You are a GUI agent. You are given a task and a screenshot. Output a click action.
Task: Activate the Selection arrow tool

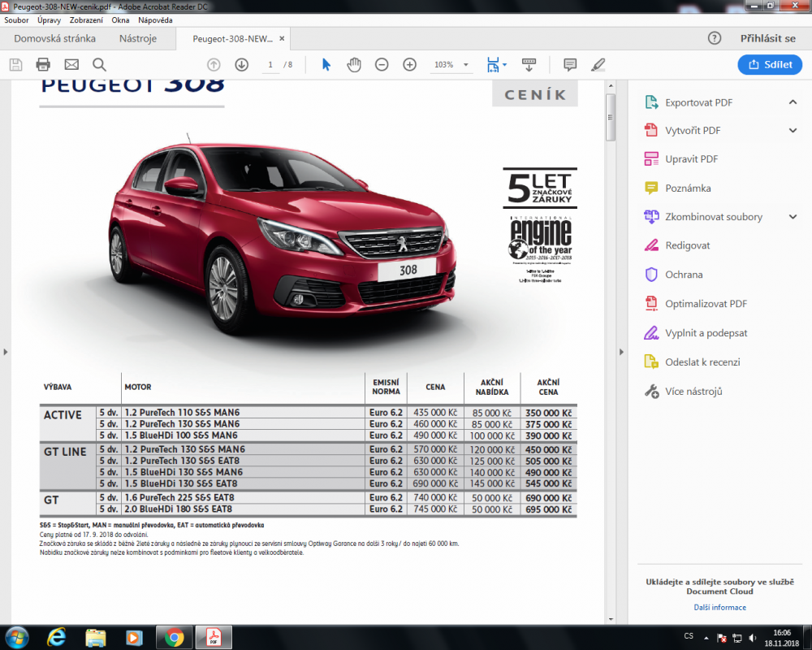[x=326, y=65]
